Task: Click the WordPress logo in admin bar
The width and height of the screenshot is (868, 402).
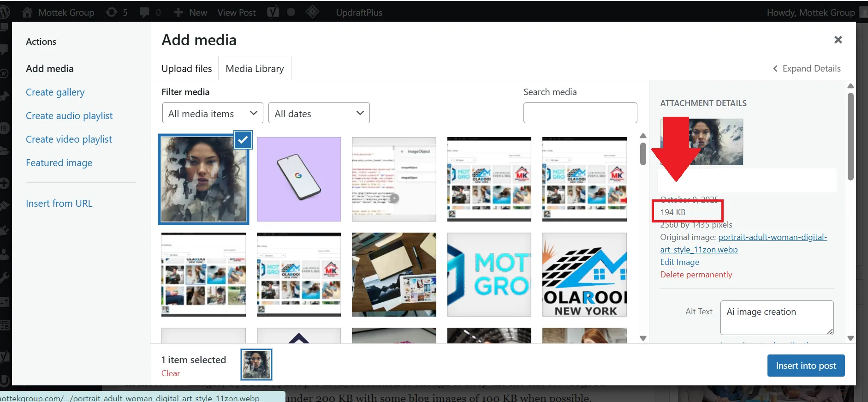Action: pos(5,12)
